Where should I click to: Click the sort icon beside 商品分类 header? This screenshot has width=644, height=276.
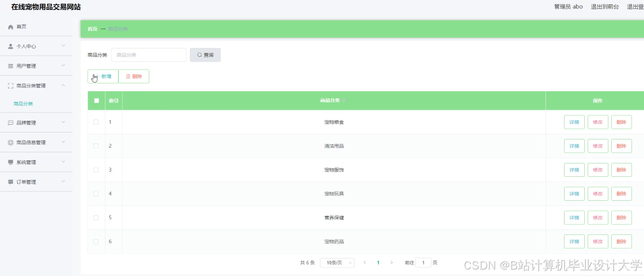click(x=343, y=101)
